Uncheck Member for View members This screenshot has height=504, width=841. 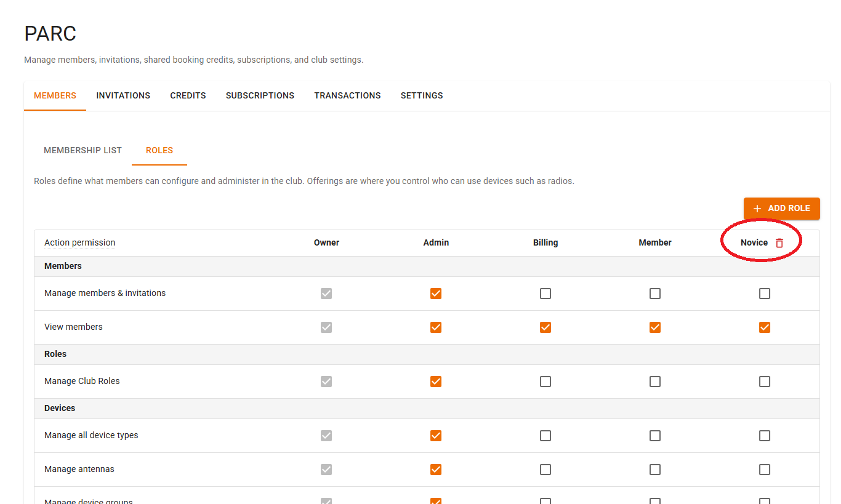point(655,327)
